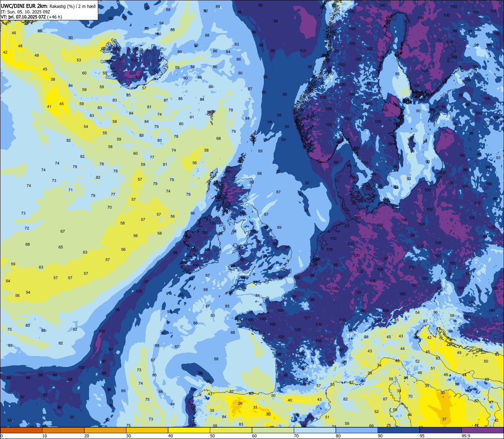Click the 90–95 dark blue legend swatch
504x439 pixels.
pos(398,430)
